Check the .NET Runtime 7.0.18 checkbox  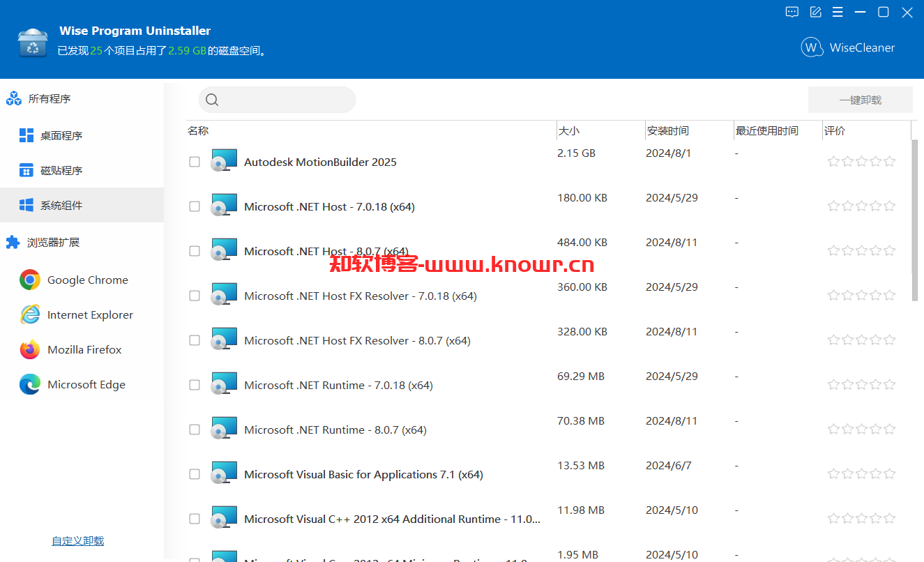coord(195,385)
